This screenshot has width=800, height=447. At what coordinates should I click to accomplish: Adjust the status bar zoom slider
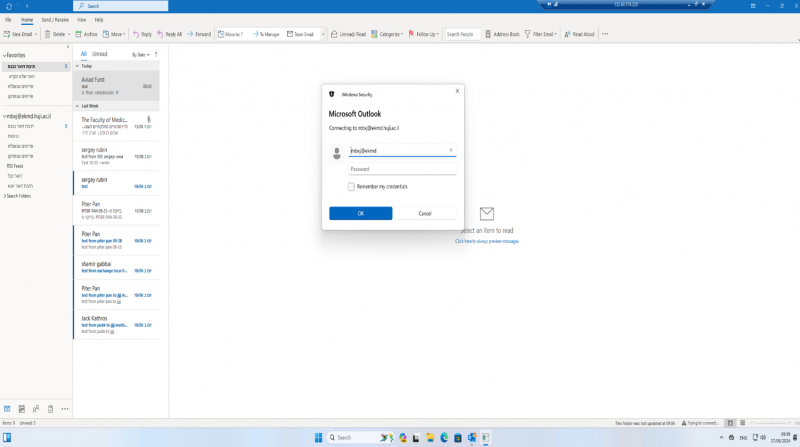[x=770, y=423]
